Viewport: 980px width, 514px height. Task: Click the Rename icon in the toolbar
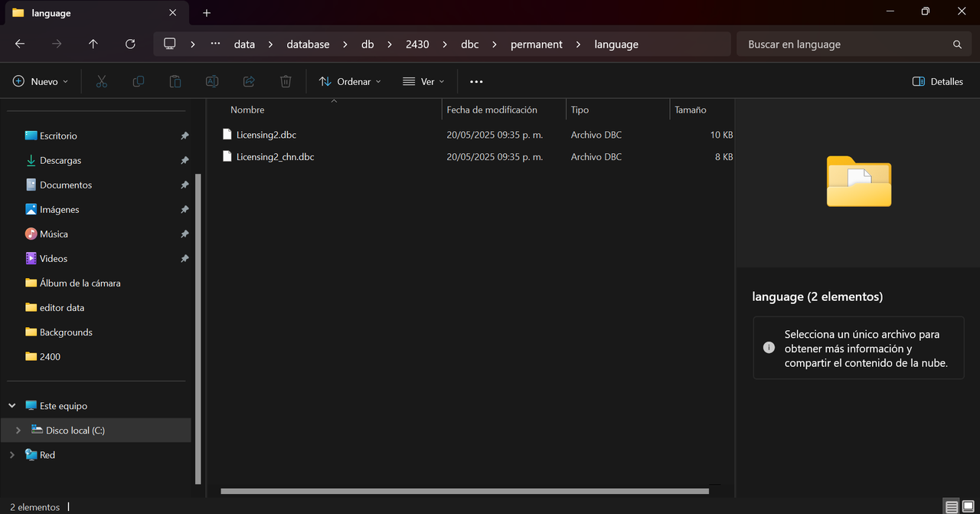pyautogui.click(x=212, y=81)
